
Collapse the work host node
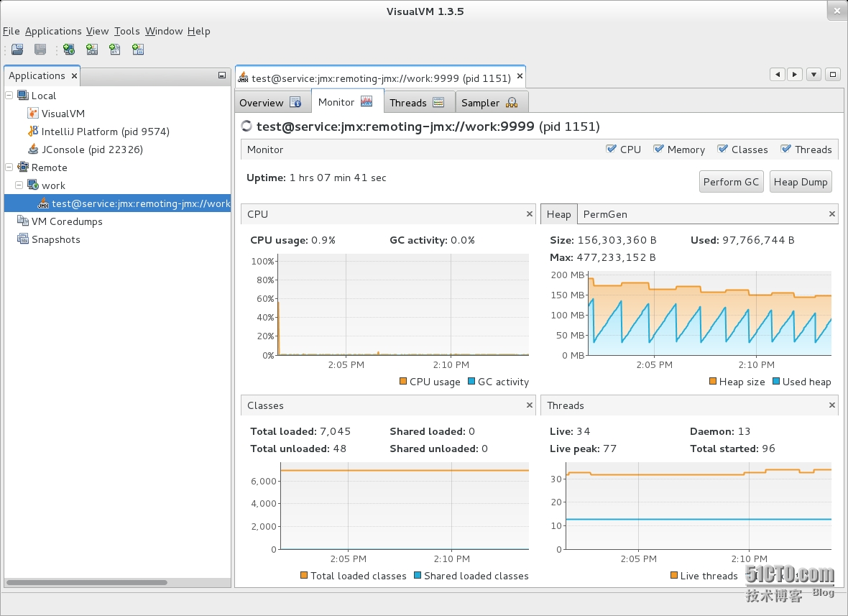click(19, 185)
